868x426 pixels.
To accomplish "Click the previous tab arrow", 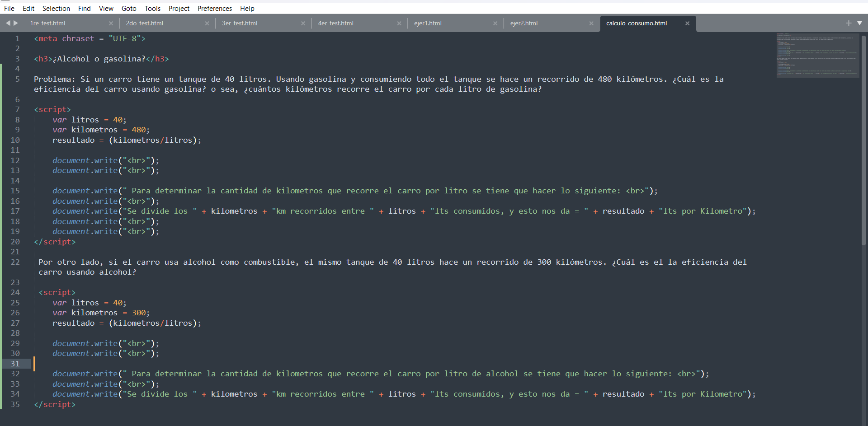I will coord(8,23).
